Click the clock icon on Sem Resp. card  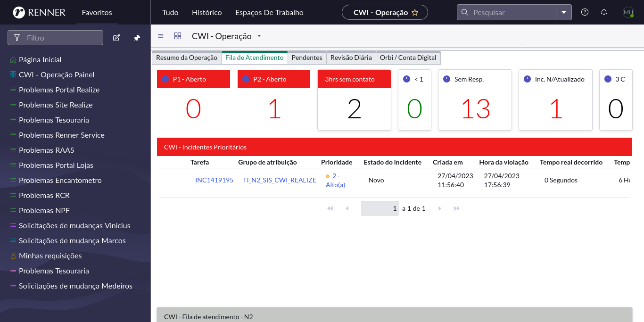[447, 79]
